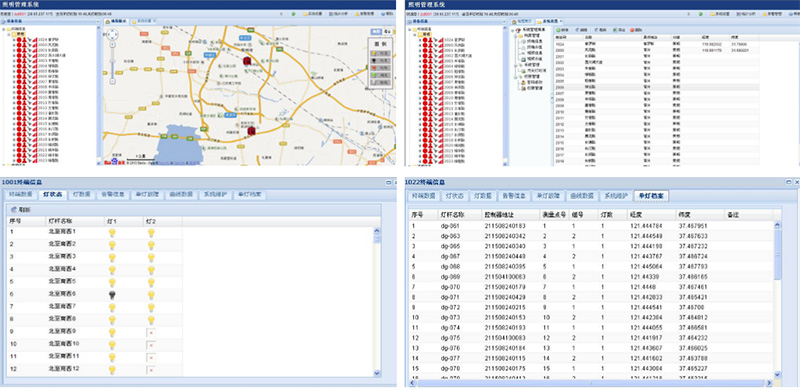Click the black bulb legend entry on map
Image resolution: width=800 pixels, height=390 pixels.
point(379,60)
